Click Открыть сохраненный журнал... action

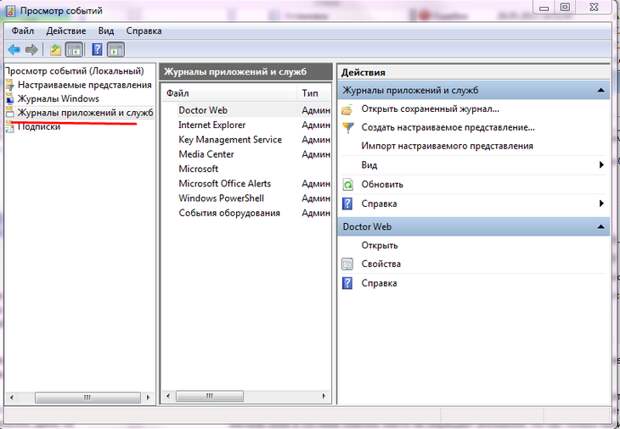pos(430,109)
